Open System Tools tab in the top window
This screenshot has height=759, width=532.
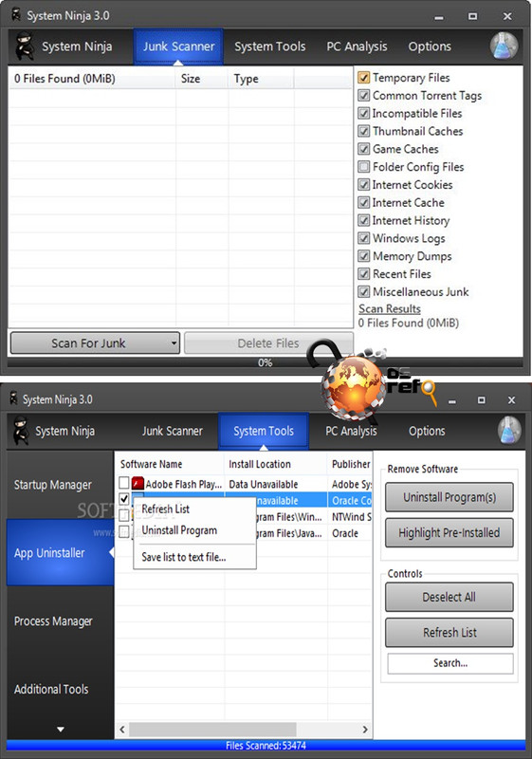tap(270, 46)
